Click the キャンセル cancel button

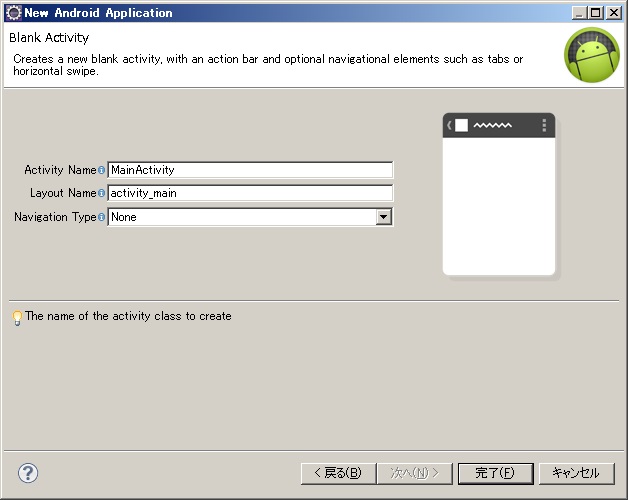tap(576, 474)
